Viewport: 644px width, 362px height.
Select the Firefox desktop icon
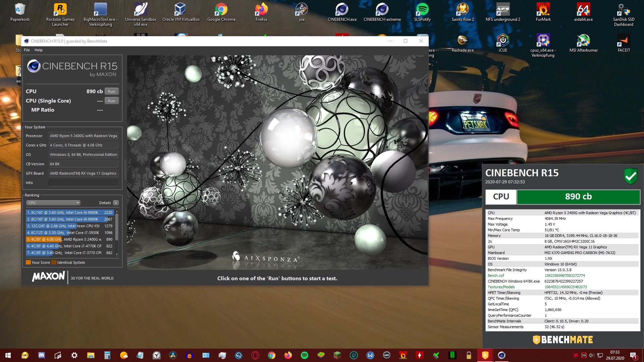pyautogui.click(x=261, y=12)
